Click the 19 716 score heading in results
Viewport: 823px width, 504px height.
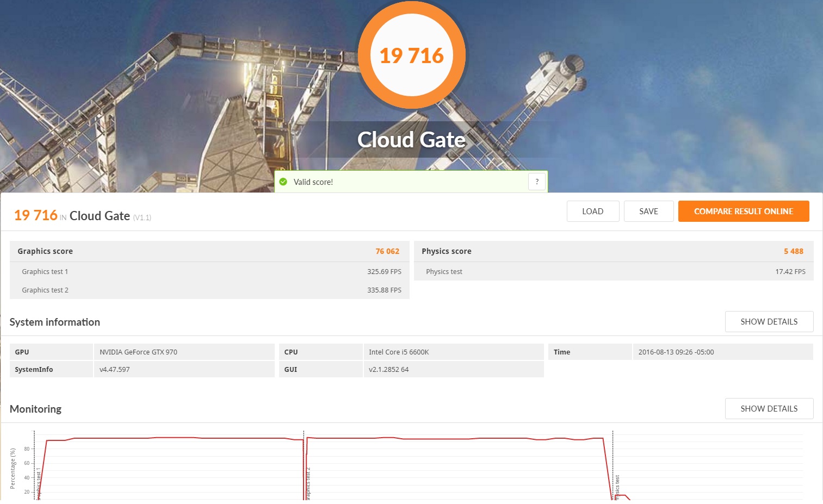pyautogui.click(x=35, y=215)
